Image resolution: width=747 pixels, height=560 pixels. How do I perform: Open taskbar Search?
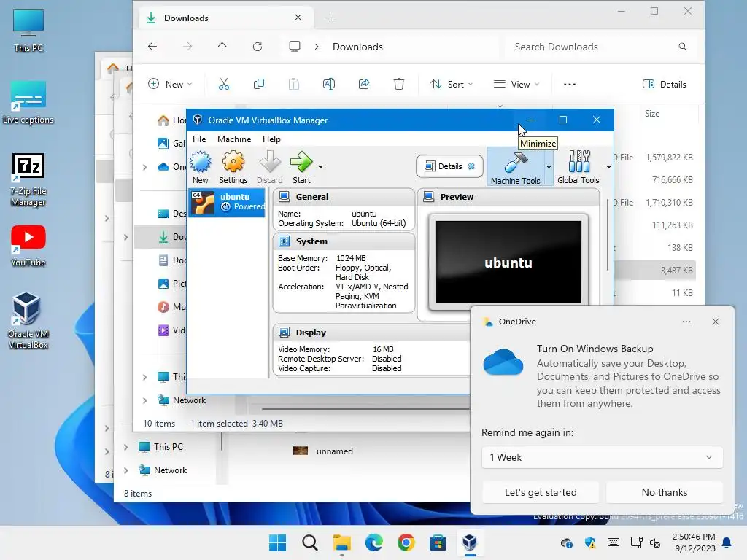coord(309,542)
